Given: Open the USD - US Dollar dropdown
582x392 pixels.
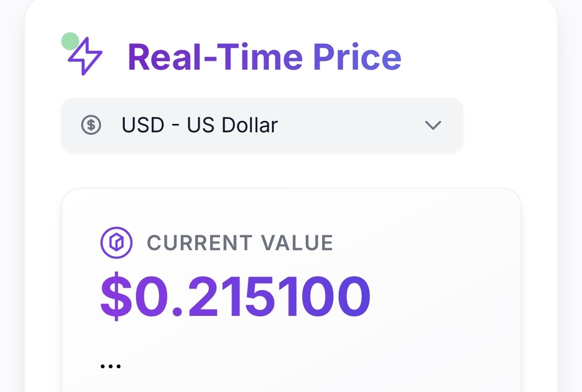Looking at the screenshot, I should (x=262, y=125).
